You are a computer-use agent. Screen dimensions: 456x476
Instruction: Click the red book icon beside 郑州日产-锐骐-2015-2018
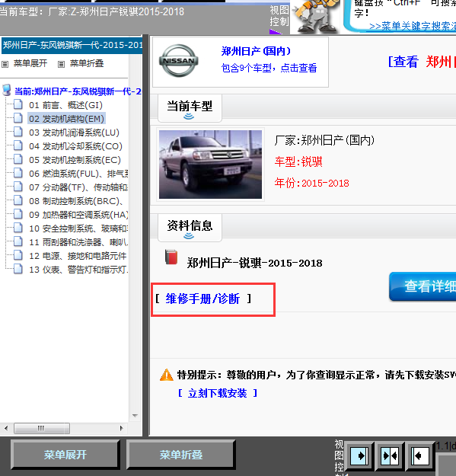tap(171, 257)
